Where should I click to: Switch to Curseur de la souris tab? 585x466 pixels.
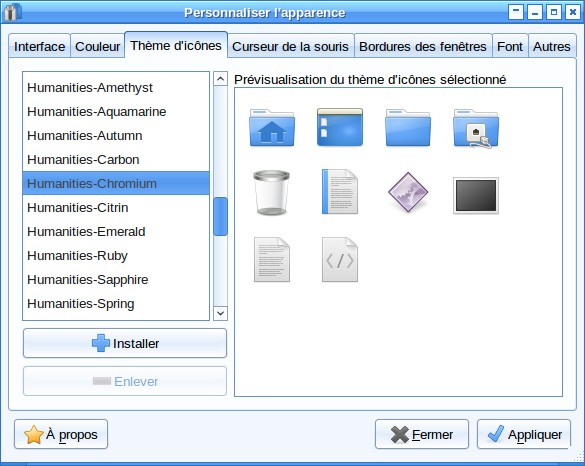pyautogui.click(x=290, y=46)
